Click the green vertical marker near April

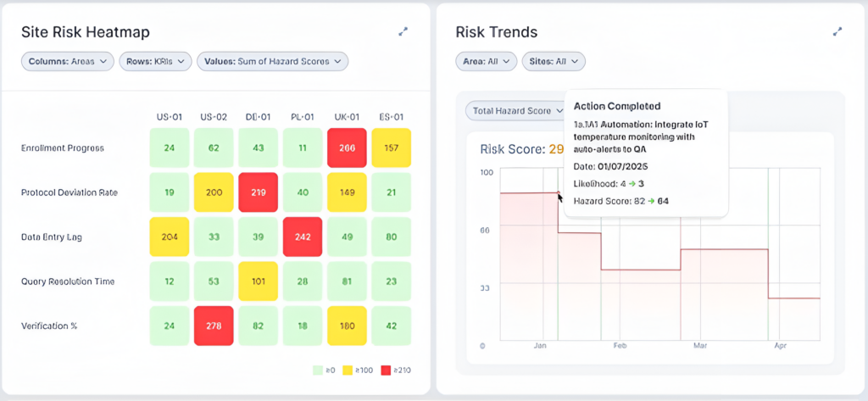[768, 254]
